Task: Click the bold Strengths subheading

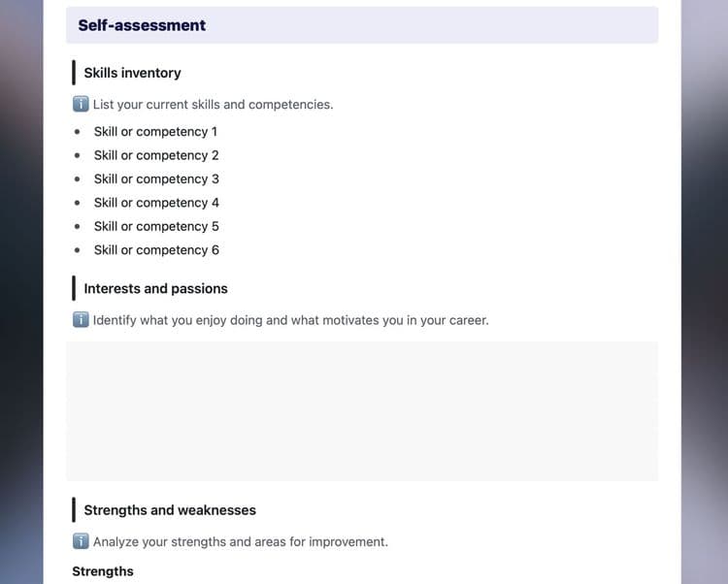Action: [103, 571]
